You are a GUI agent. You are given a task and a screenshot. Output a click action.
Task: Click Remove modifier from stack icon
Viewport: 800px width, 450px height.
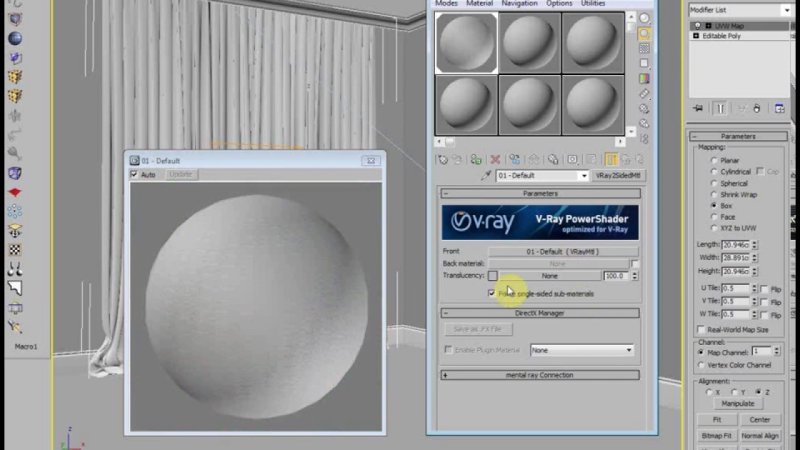pyautogui.click(x=757, y=108)
